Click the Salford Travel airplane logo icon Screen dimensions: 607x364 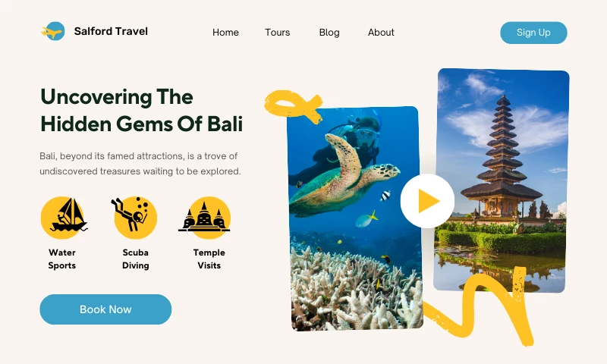click(x=53, y=31)
